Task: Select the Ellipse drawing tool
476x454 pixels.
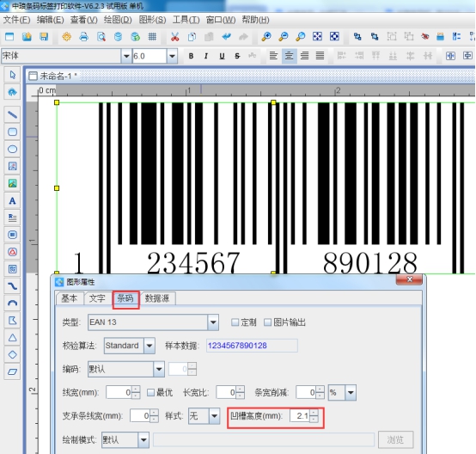Action: point(12,149)
